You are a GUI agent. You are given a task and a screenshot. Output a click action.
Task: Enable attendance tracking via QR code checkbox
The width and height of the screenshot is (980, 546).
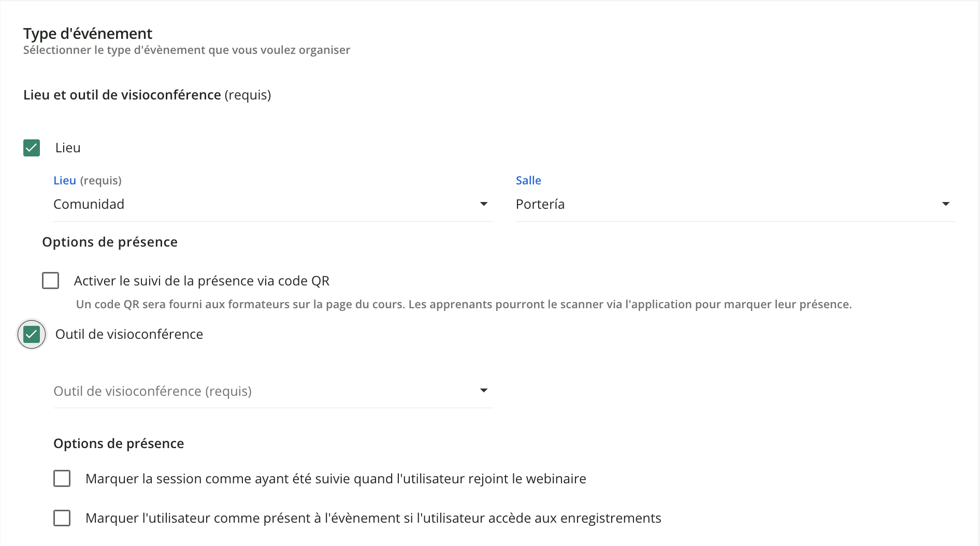click(x=51, y=281)
